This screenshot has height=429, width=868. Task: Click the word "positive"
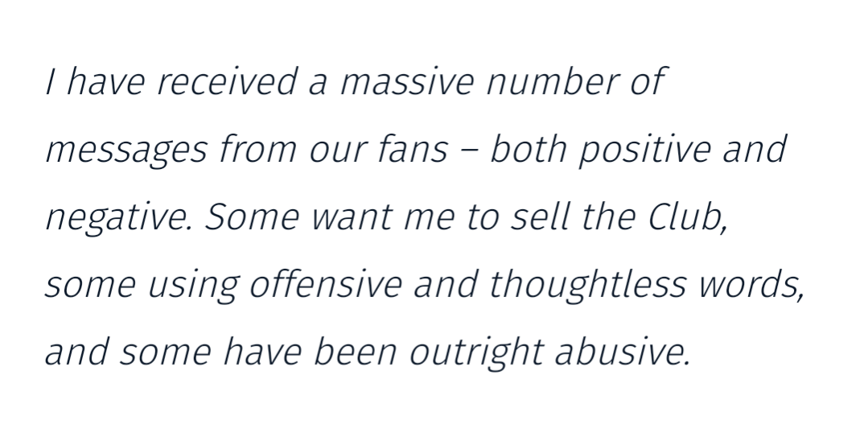(645, 151)
